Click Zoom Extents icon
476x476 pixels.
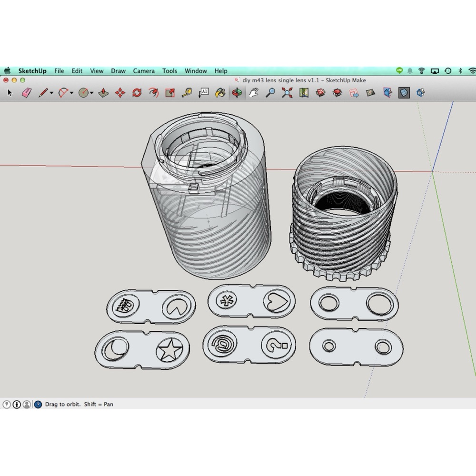click(x=287, y=93)
